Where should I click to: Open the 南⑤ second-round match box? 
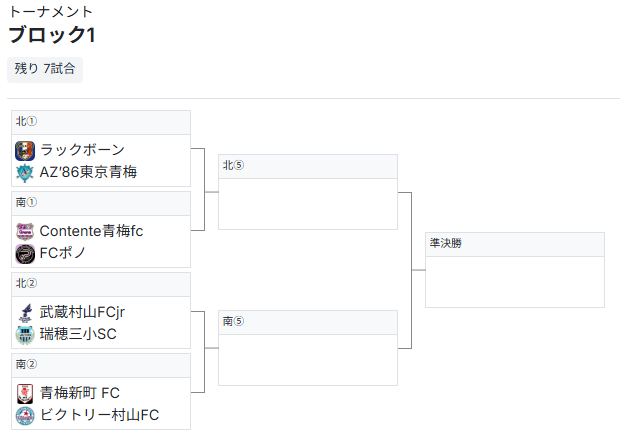308,348
